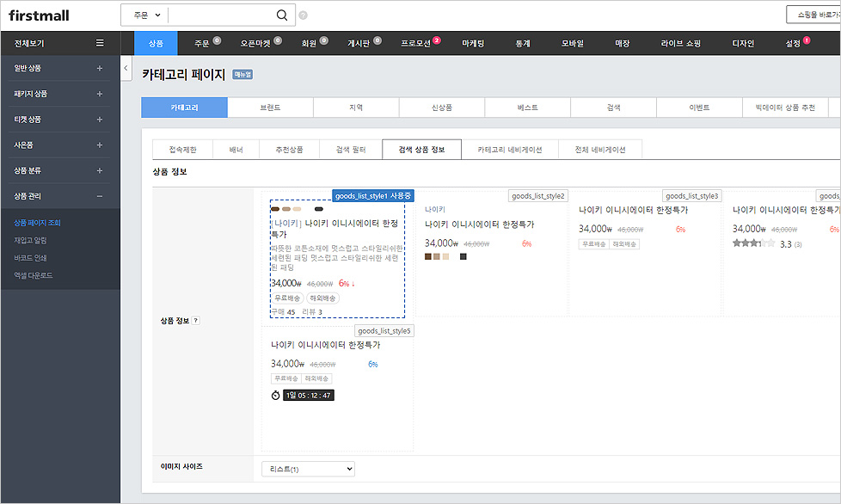Open the 바코드 인쇄 sidebar link

(x=30, y=258)
